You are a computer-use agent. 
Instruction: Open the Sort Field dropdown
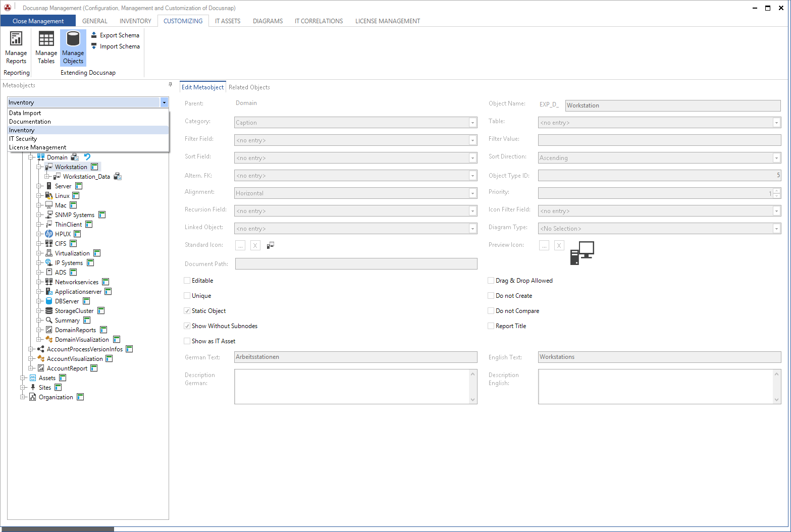472,158
